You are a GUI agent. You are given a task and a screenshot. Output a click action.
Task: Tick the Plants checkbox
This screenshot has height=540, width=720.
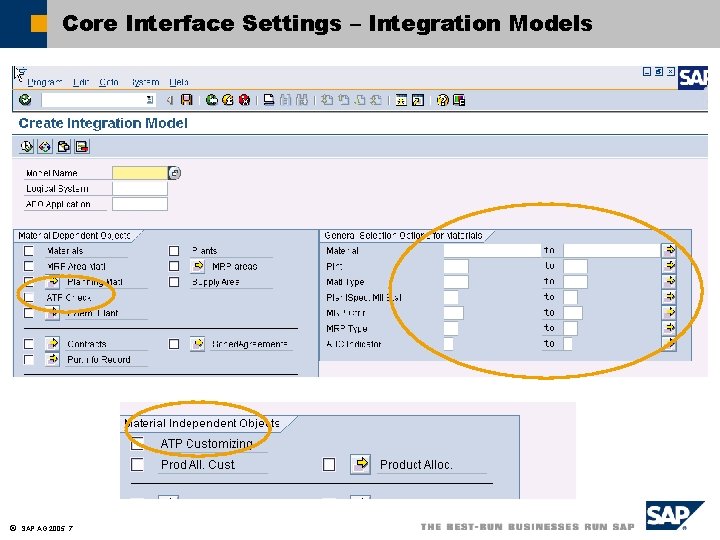pos(174,251)
